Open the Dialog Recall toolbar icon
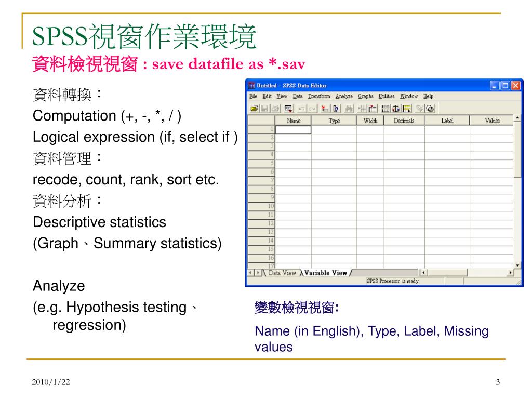This screenshot has width=532, height=399. coord(289,109)
